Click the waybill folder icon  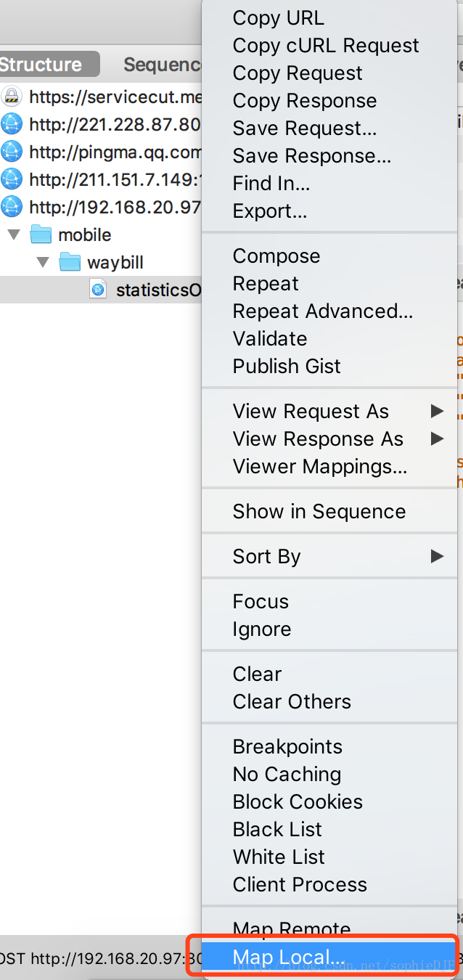(x=70, y=262)
